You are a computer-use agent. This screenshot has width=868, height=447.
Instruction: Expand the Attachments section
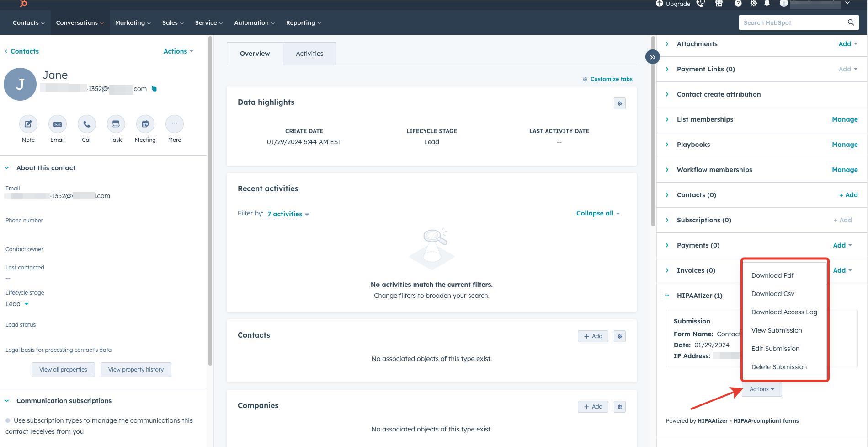[666, 43]
